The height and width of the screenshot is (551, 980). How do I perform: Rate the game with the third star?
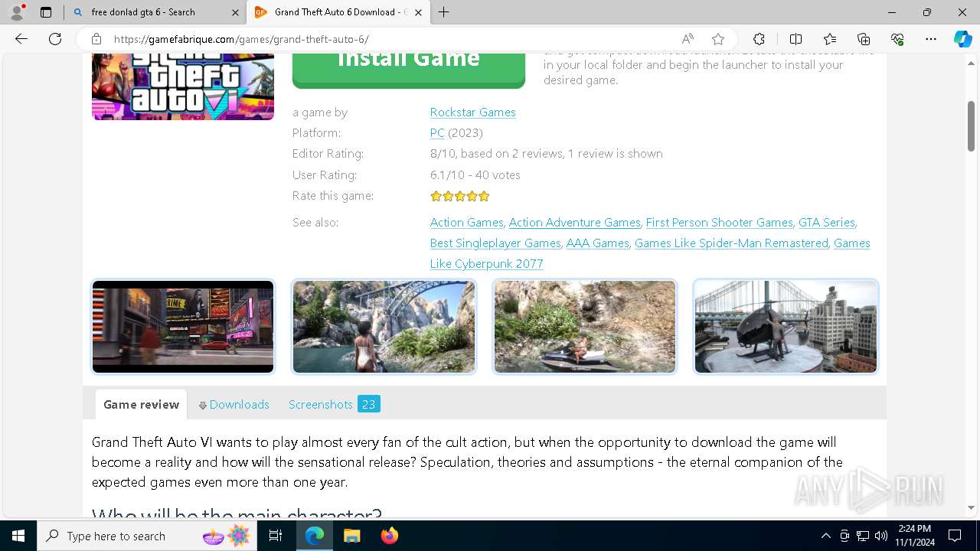tap(460, 196)
